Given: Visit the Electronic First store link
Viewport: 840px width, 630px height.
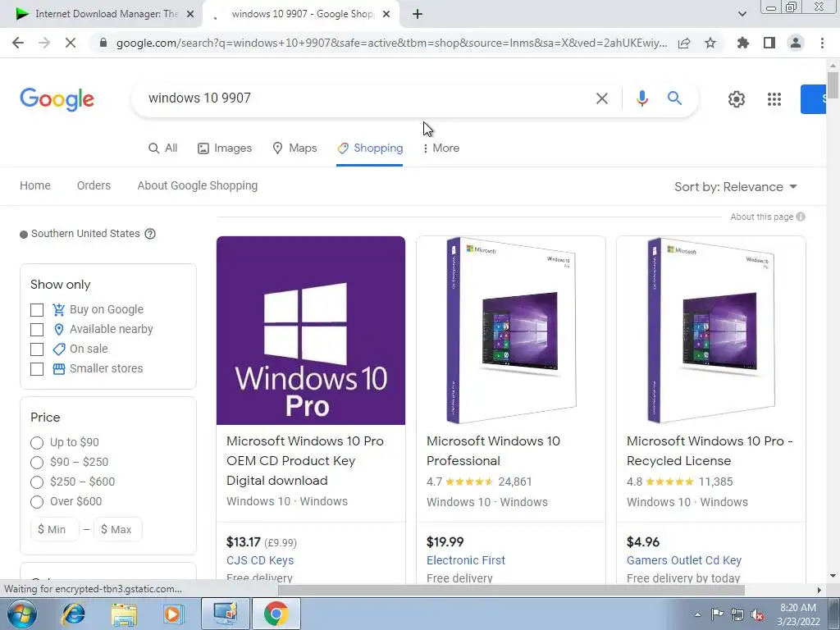Looking at the screenshot, I should [x=466, y=560].
